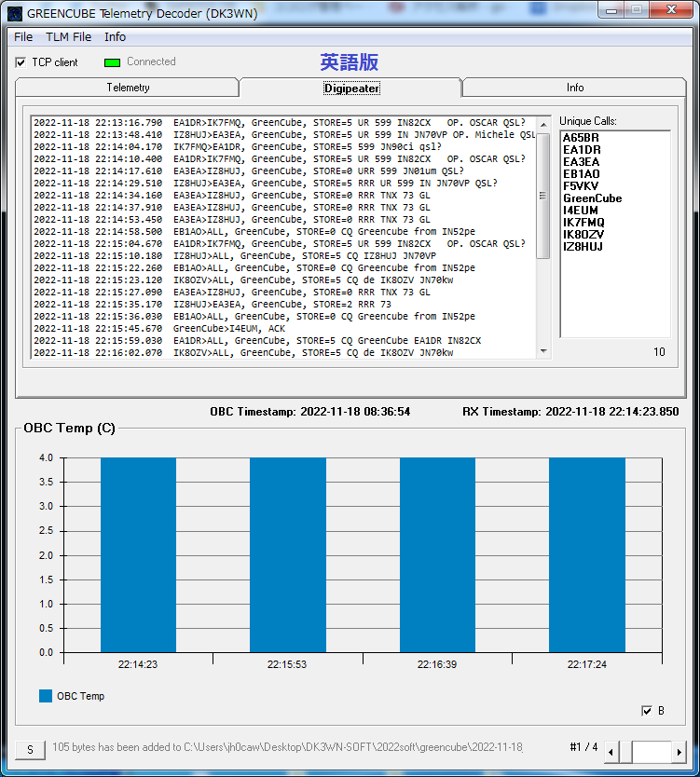This screenshot has width=700, height=777.
Task: Toggle the TCP client checkbox
Action: click(21, 62)
